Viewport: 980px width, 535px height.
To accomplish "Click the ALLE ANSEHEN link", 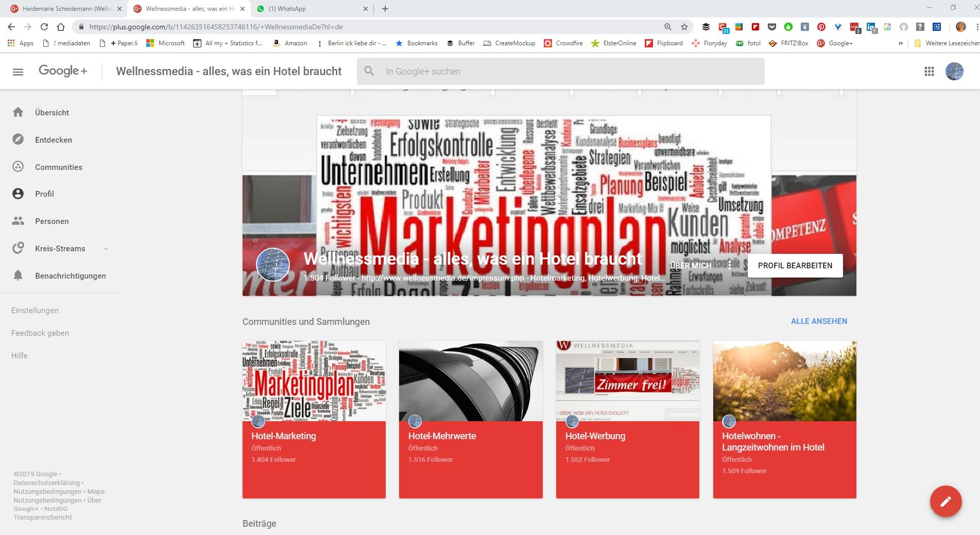I will 819,321.
